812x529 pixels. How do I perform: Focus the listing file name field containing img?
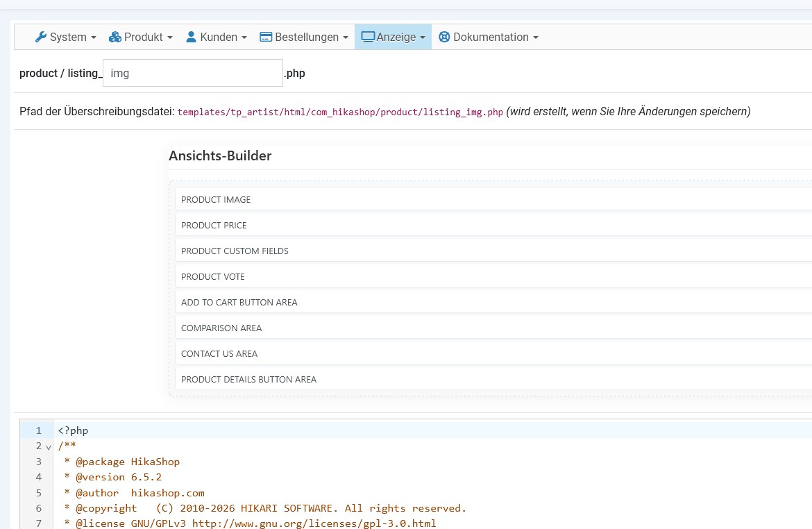(193, 73)
